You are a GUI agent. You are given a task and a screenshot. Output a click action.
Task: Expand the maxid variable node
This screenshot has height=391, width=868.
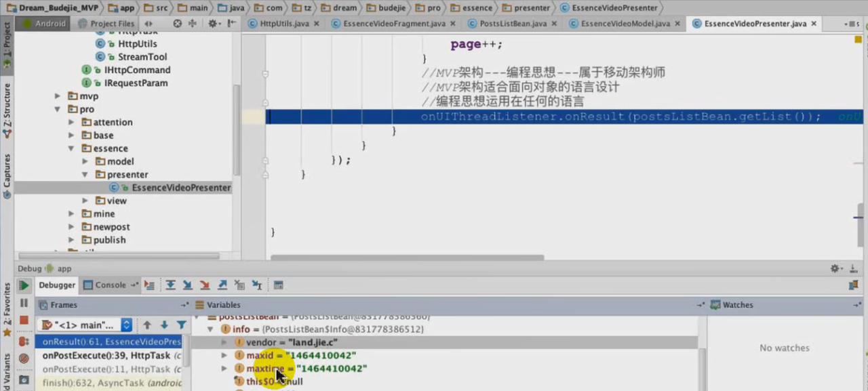pyautogui.click(x=224, y=355)
